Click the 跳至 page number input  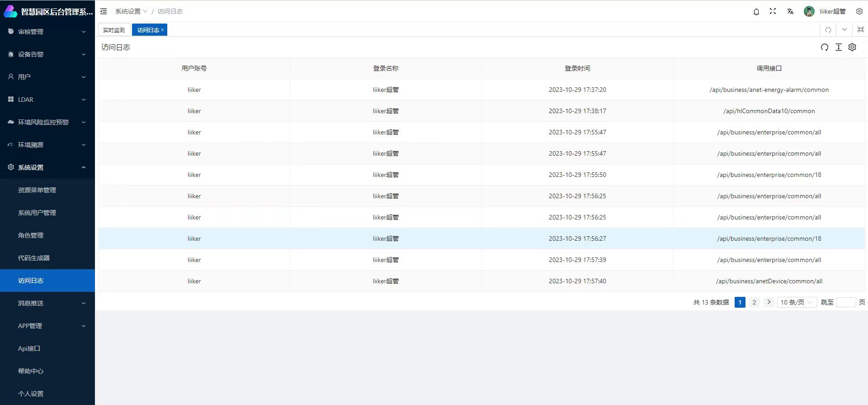[x=846, y=302]
